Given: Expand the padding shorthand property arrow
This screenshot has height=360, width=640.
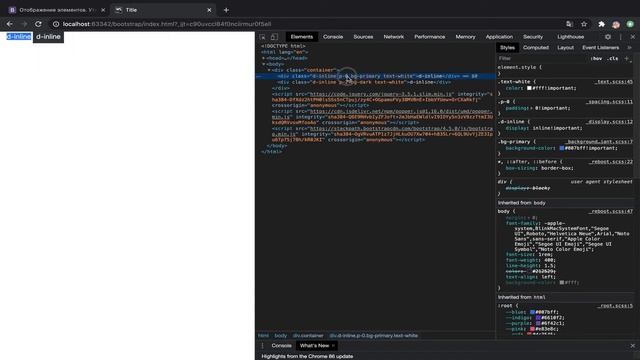Looking at the screenshot, I should tap(531, 108).
